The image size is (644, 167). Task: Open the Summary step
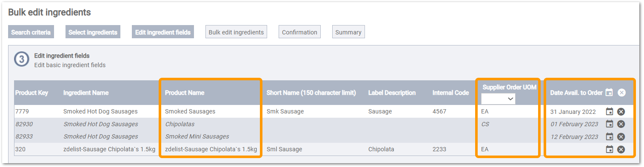tap(348, 32)
